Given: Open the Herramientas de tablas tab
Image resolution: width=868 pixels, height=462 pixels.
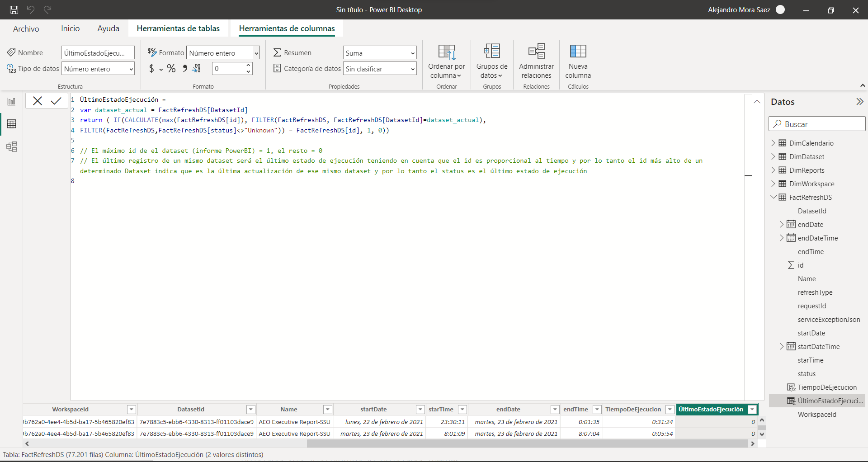Looking at the screenshot, I should tap(178, 28).
